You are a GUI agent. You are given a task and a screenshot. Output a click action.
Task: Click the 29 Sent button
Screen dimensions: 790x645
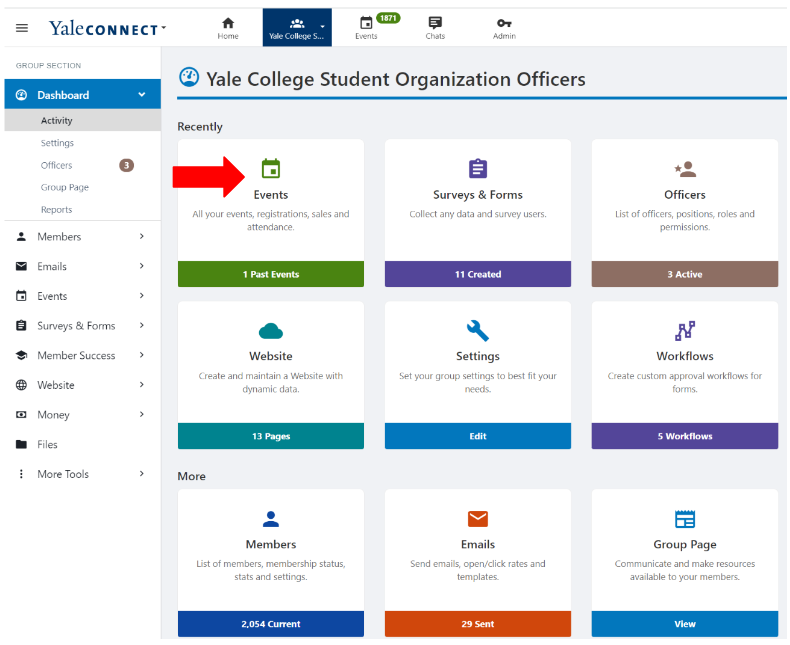point(478,624)
